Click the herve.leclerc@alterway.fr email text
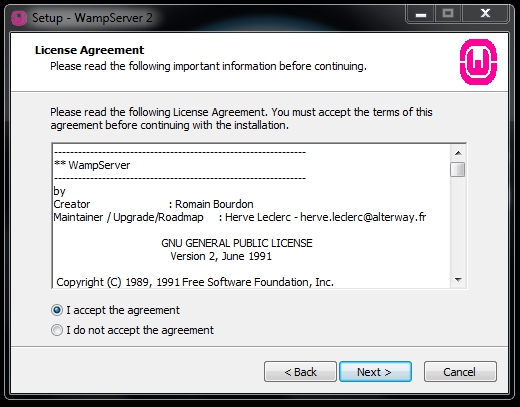 (363, 217)
